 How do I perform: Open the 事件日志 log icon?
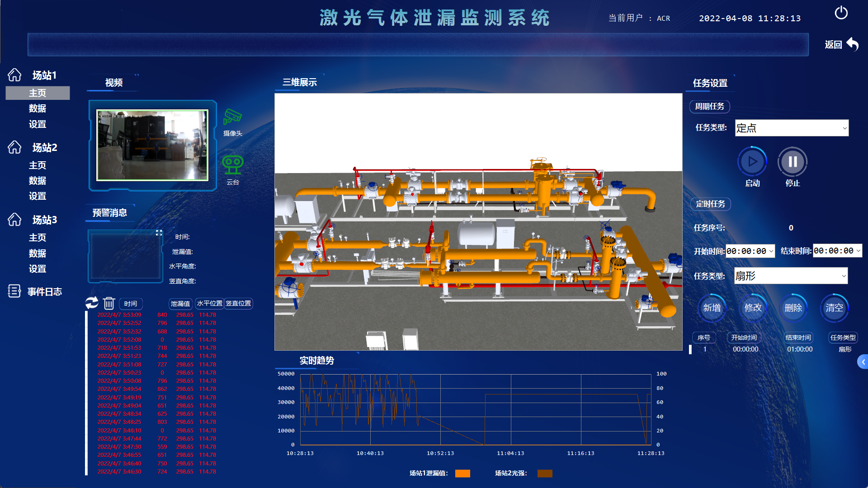14,291
